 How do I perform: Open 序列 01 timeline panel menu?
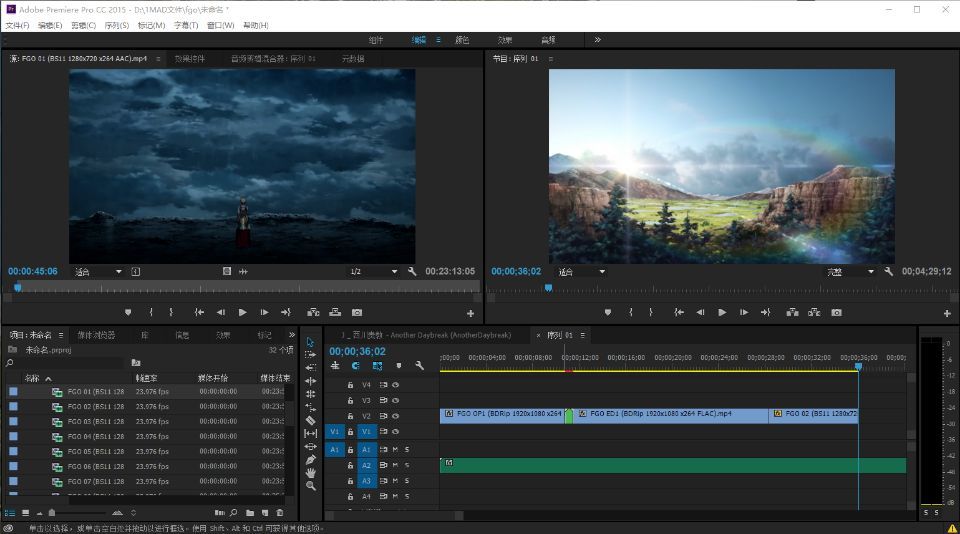[582, 335]
